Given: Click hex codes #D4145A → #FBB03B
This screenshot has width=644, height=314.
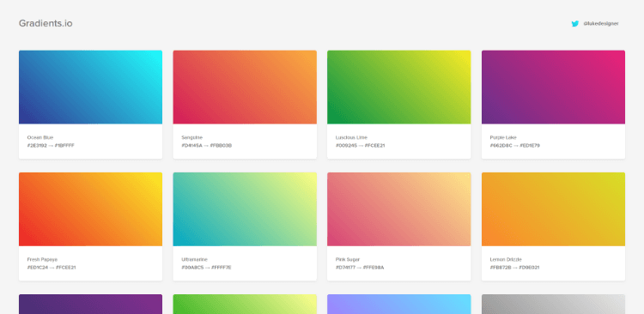Looking at the screenshot, I should pos(207,146).
